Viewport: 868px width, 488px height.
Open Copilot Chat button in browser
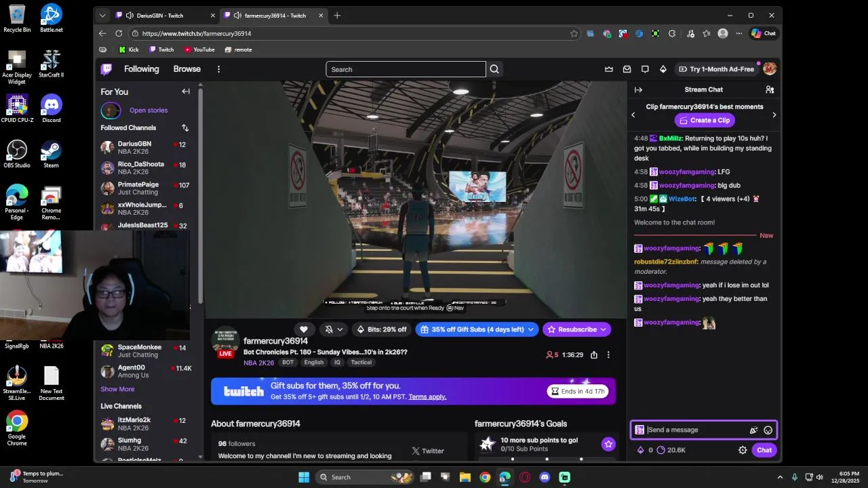764,33
